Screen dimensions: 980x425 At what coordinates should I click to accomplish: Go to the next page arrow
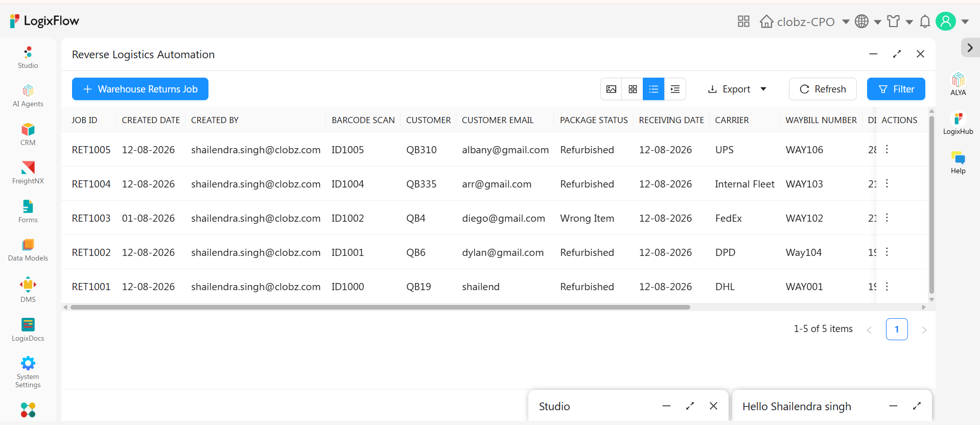click(x=924, y=330)
